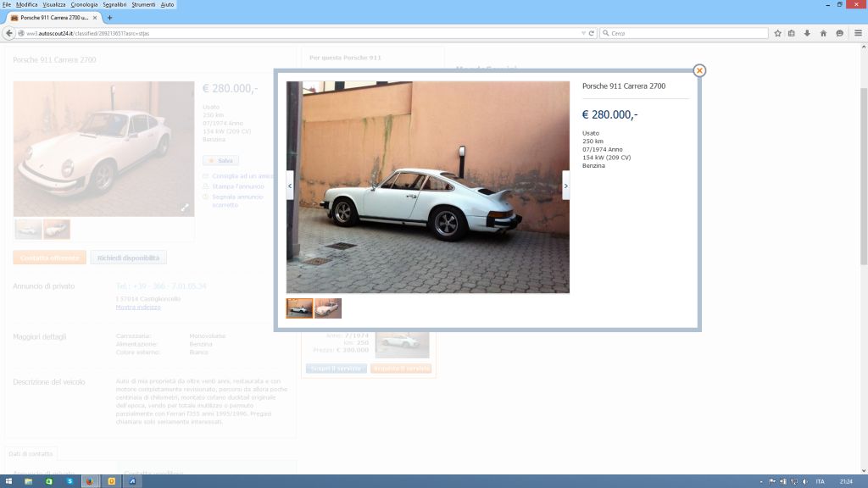
Task: Click the ITA language indicator
Action: point(820,481)
